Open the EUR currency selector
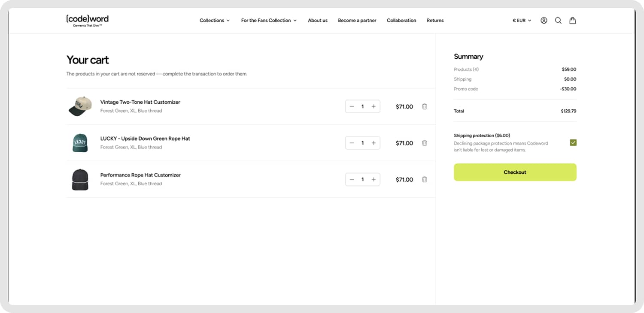 tap(522, 21)
